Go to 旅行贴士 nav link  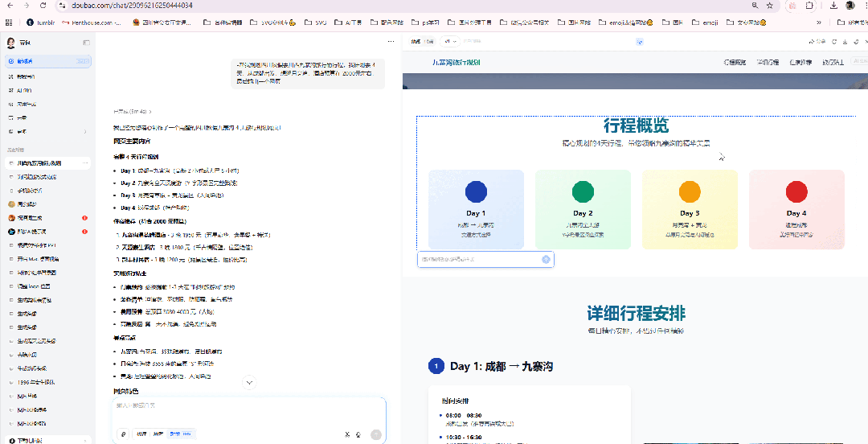tap(833, 62)
